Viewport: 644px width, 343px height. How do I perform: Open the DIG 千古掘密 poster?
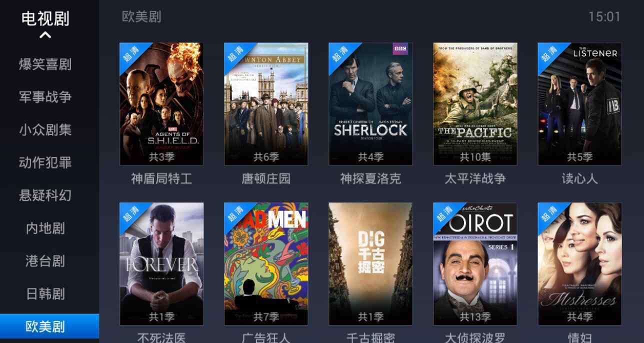coord(370,264)
